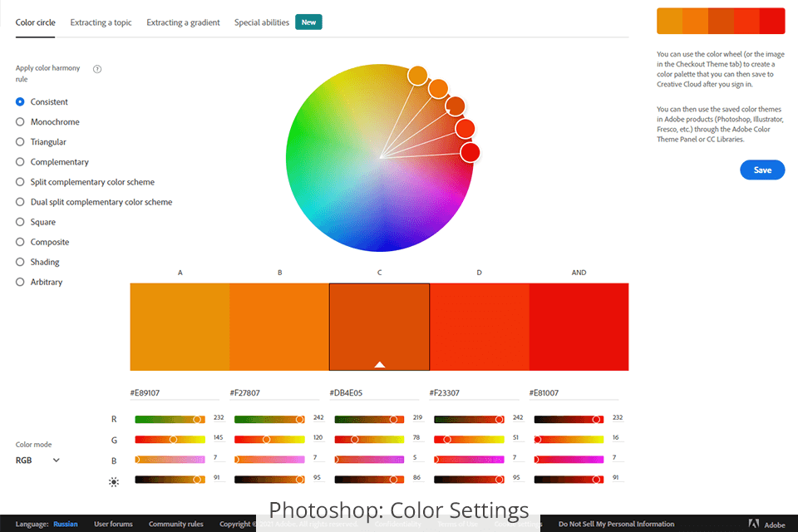Select the highlighted color swatch C
The height and width of the screenshot is (532, 798).
tap(379, 327)
